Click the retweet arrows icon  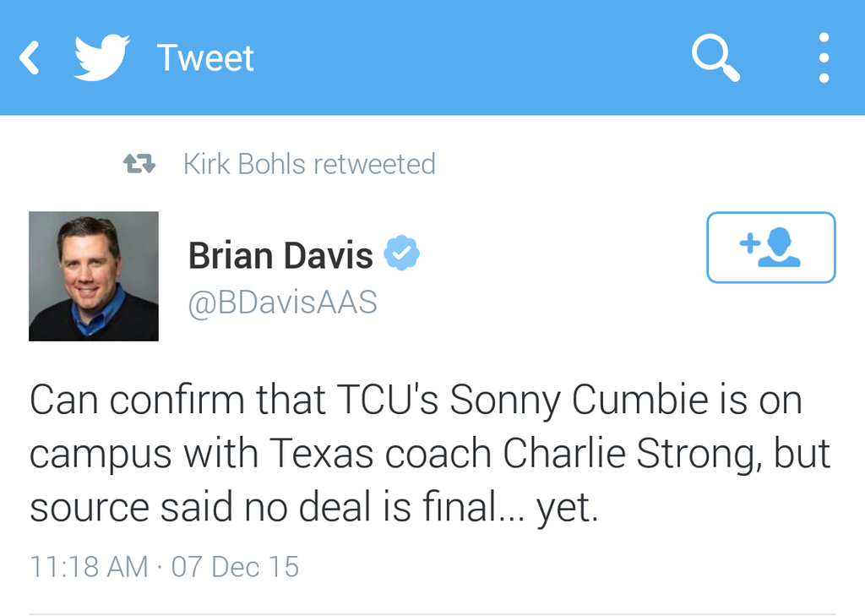(x=139, y=164)
